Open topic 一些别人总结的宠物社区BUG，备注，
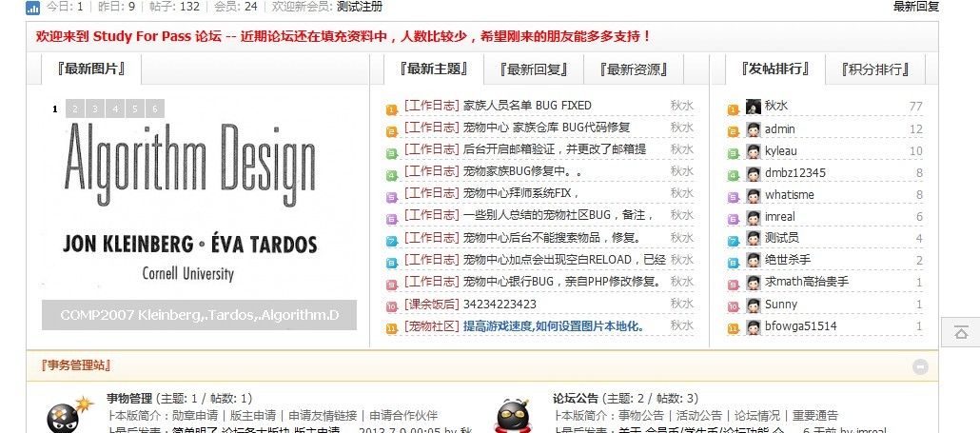Viewport: 980px width, 433px height. (x=559, y=215)
